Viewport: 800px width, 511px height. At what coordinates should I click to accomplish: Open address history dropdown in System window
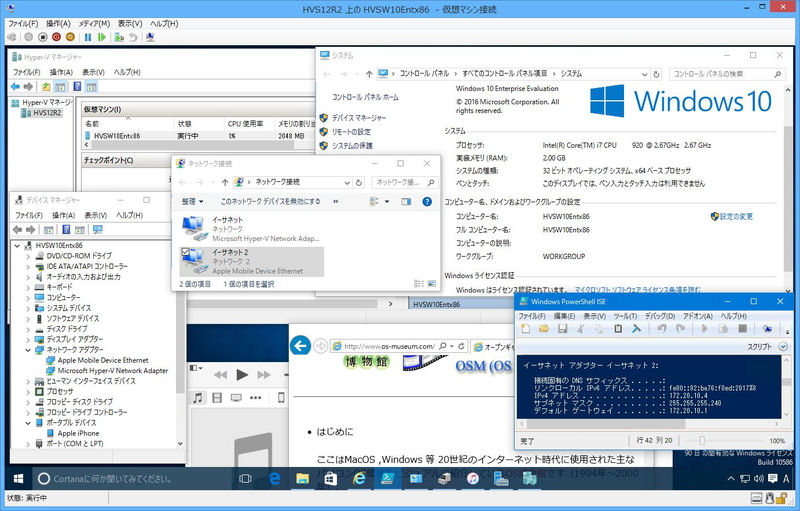tap(645, 74)
